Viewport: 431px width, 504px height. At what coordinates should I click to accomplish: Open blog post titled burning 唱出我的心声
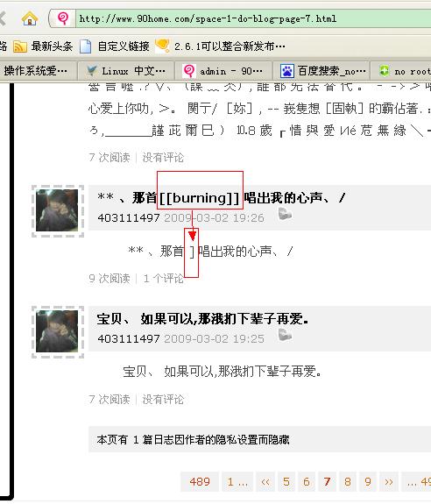222,198
